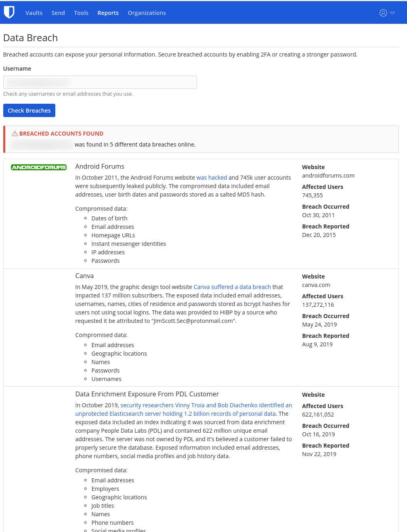The image size is (407, 532).
Task: Click the date Oct 16, 2019
Action: 319,434
